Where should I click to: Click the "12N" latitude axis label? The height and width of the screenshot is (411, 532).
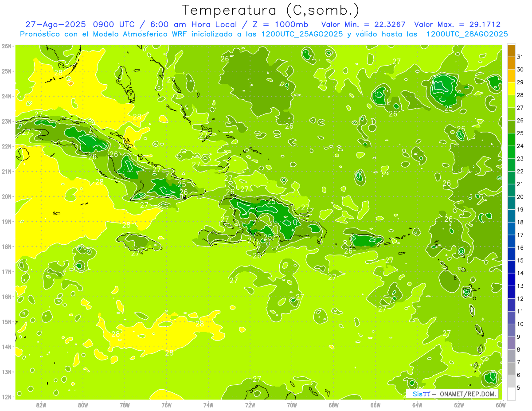[x=6, y=397]
